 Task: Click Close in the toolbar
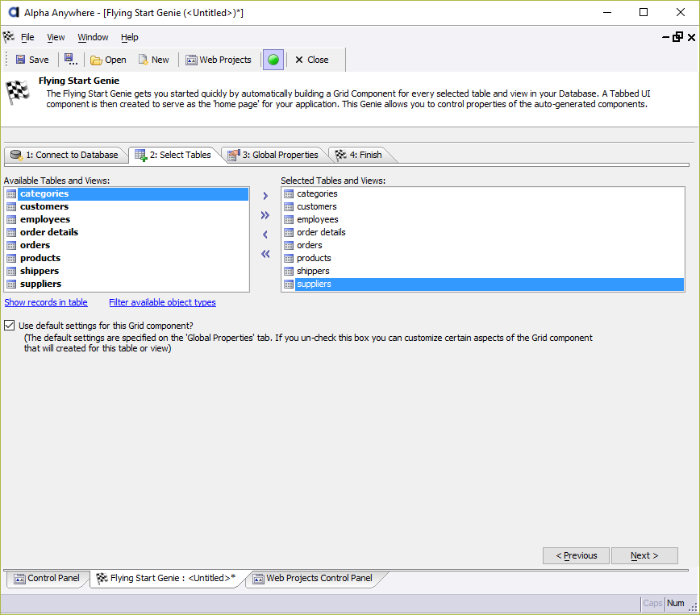pyautogui.click(x=311, y=60)
